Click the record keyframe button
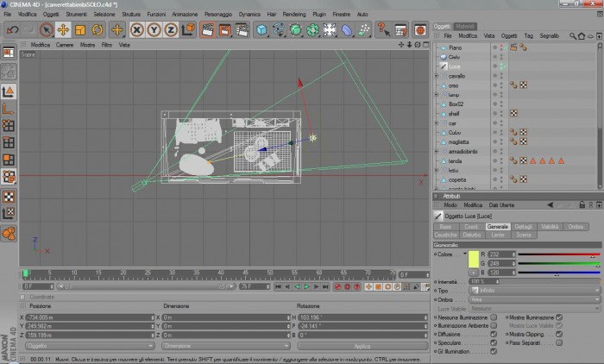The image size is (604, 364). (338, 286)
